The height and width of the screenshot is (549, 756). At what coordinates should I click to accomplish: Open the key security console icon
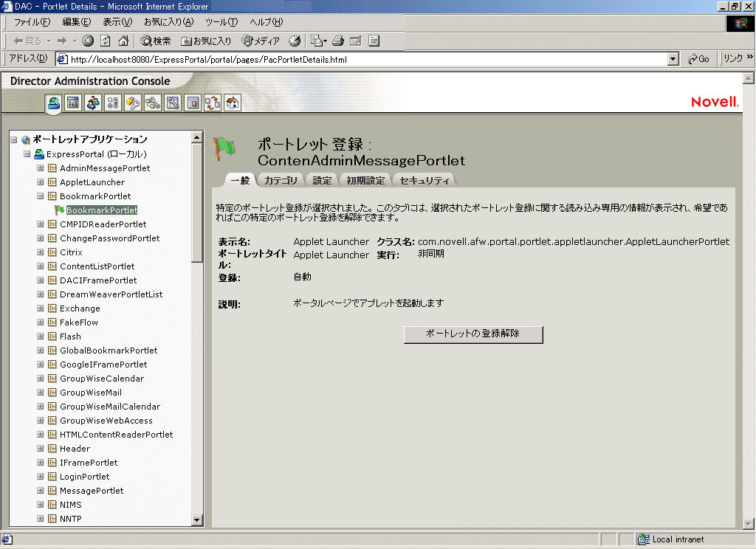133,103
